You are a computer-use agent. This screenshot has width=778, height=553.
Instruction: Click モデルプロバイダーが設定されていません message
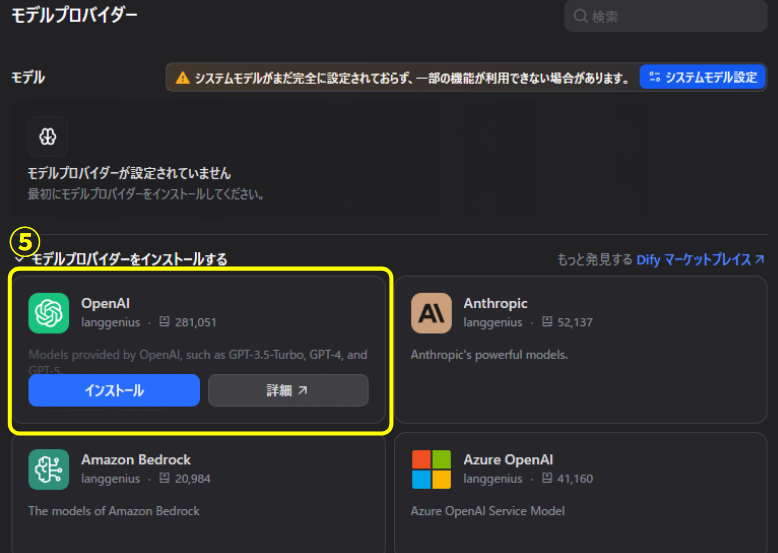coord(129,173)
